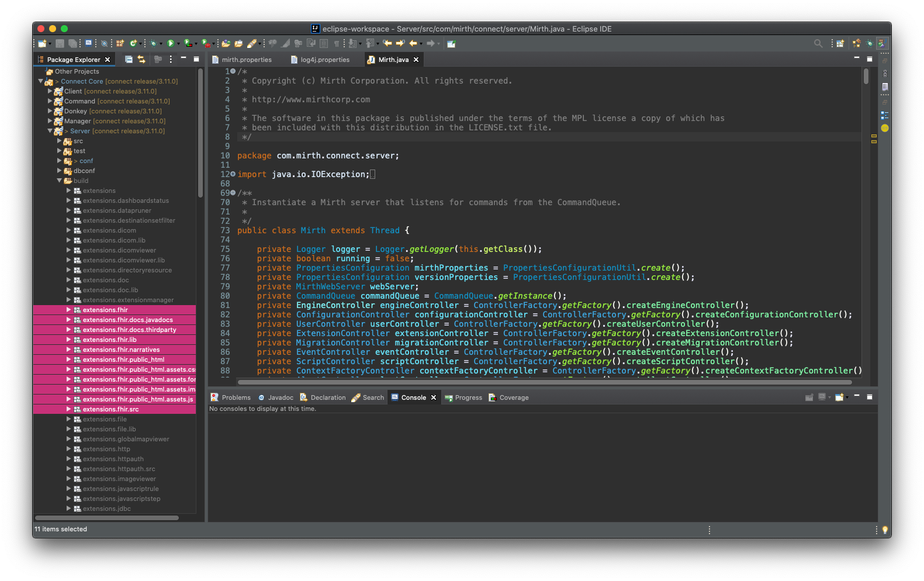924x581 pixels.
Task: Unfold the collapsed import block at line 12
Action: (233, 174)
